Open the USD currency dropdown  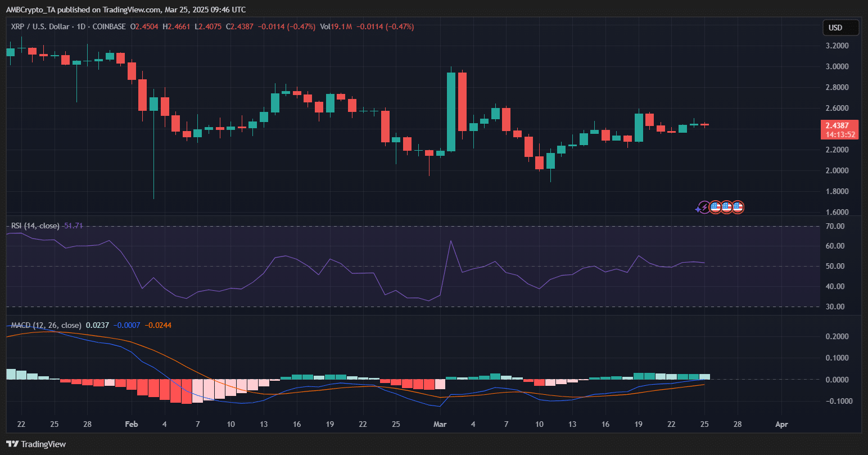click(840, 26)
